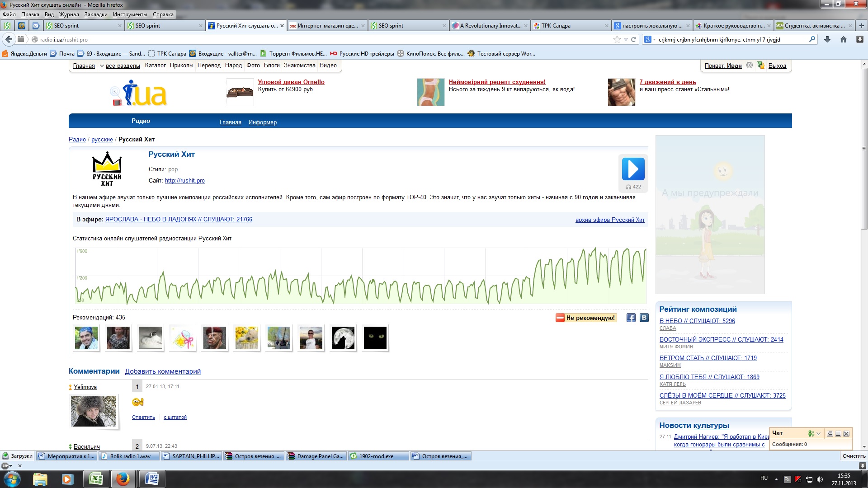Close the Русский Хит слушать tab
868x488 pixels.
click(x=282, y=26)
